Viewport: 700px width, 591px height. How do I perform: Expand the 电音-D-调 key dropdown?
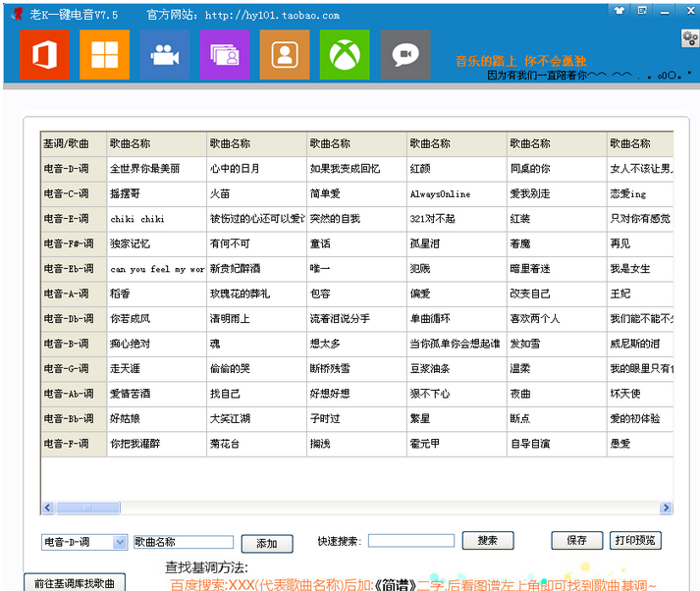[120, 542]
